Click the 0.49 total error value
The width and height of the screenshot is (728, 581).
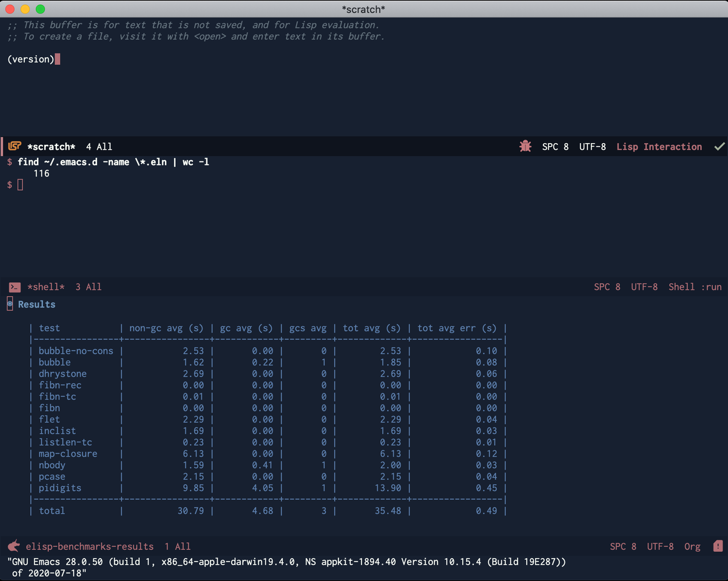click(x=487, y=511)
